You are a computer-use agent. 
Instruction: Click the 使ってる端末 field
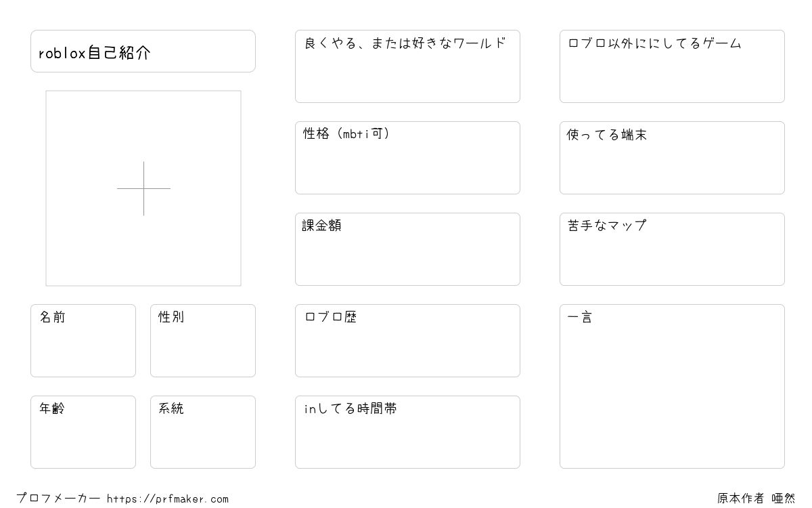(672, 158)
